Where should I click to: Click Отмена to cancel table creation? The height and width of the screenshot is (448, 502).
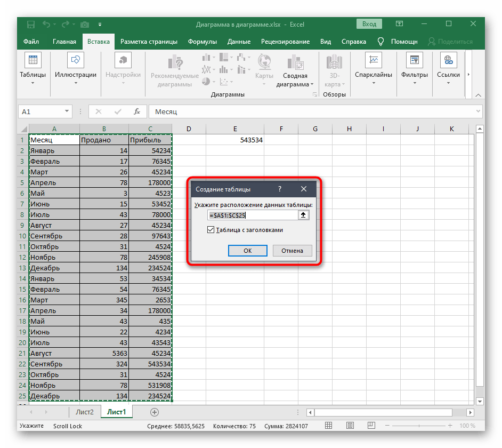[292, 251]
